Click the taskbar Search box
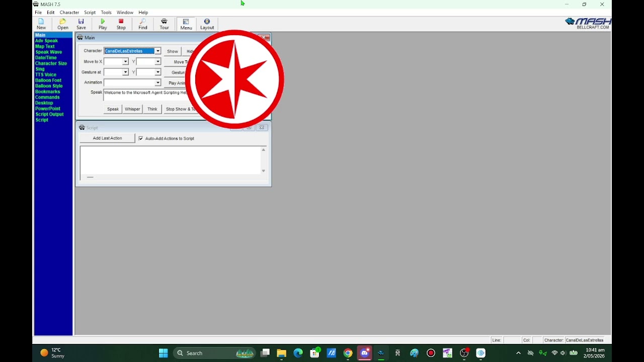Viewport: 644px width, 362px height. tap(214, 353)
